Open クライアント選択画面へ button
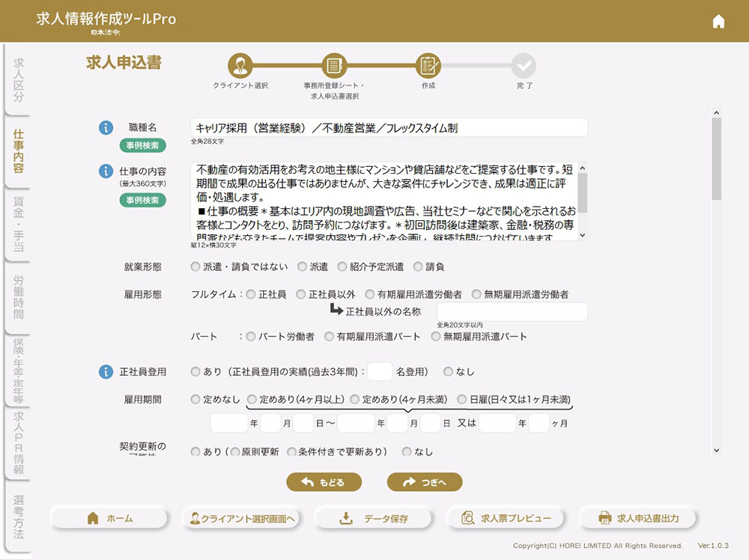The width and height of the screenshot is (749, 560). (241, 519)
